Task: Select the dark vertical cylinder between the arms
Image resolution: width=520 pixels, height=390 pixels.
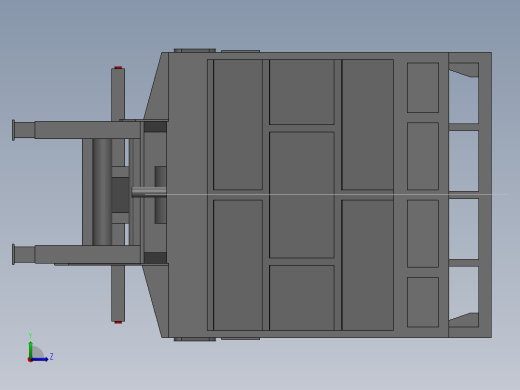Action: point(102,192)
